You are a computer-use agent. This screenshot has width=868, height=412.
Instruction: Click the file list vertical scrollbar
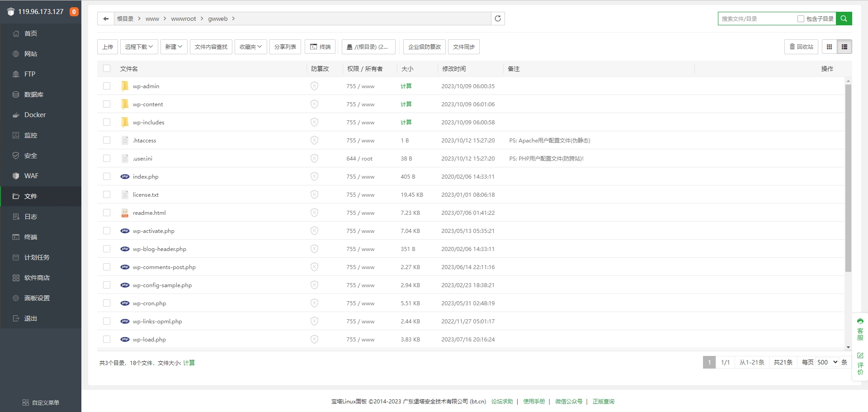848,179
